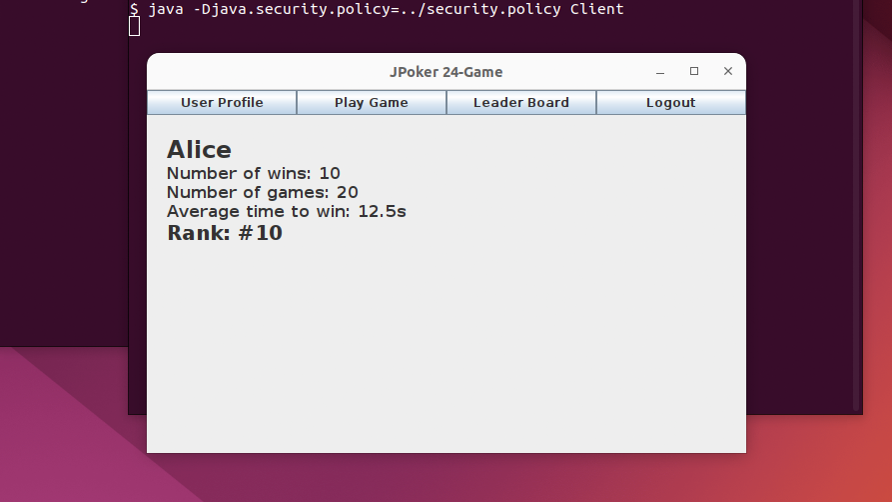Switch to the Play Game tab
Screen dimensions: 892x502
click(371, 102)
